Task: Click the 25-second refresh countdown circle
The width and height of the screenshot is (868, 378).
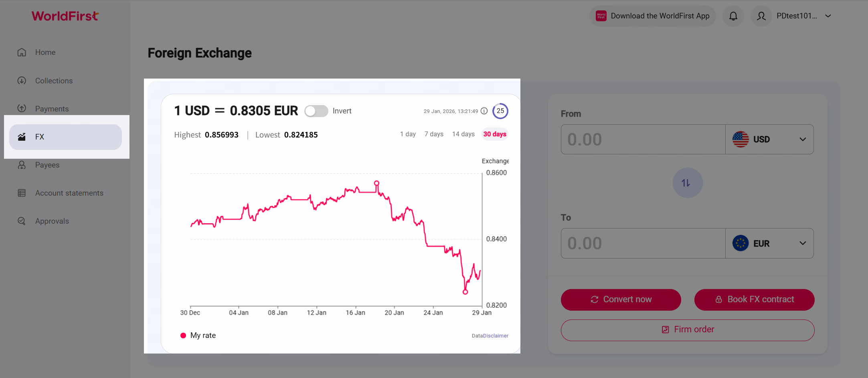Action: pos(500,111)
